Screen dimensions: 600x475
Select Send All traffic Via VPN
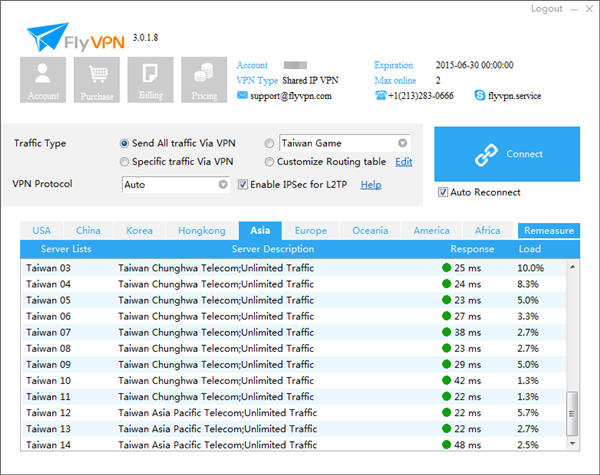click(x=124, y=143)
